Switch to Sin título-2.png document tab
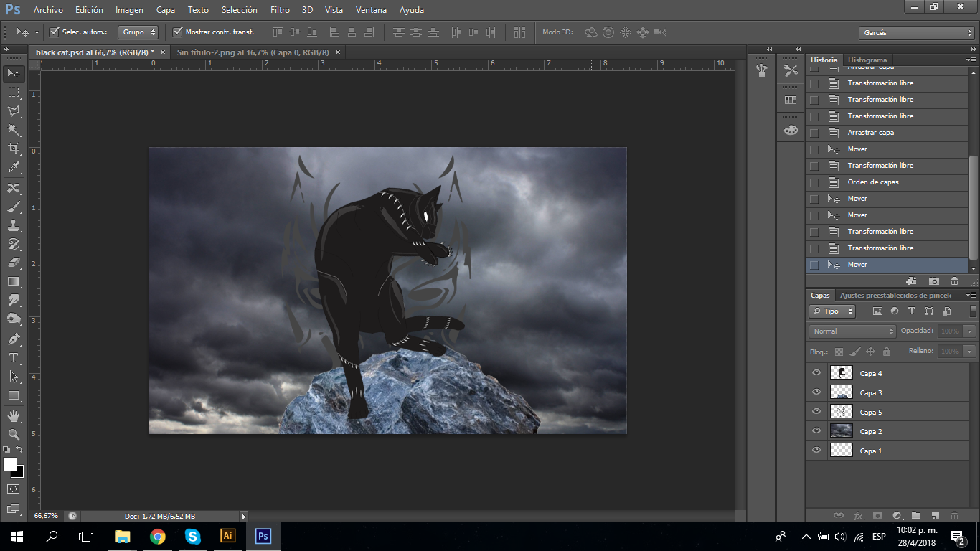This screenshot has height=551, width=980. coord(253,52)
